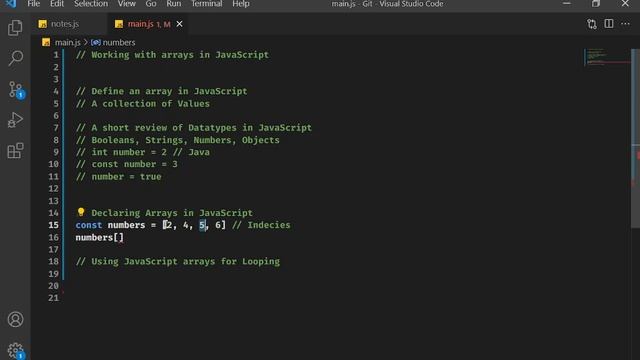Open the Selection menu
The height and width of the screenshot is (360, 640).
(x=91, y=4)
